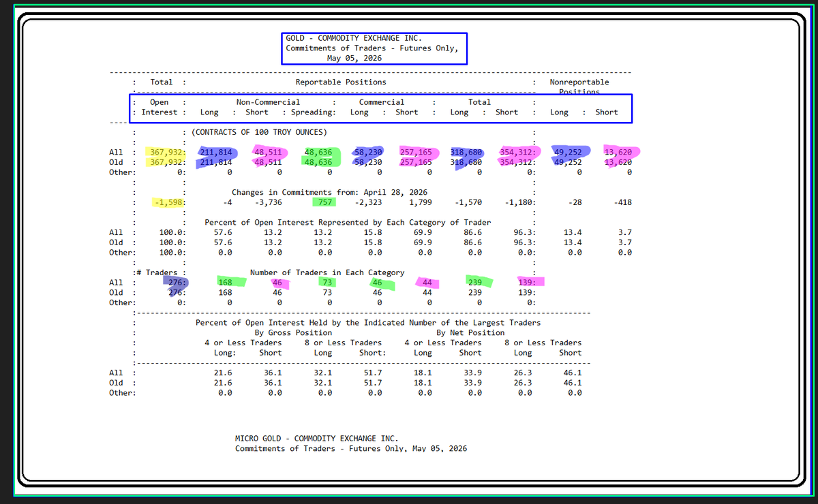Select 211,814 in the Old row

216,162
